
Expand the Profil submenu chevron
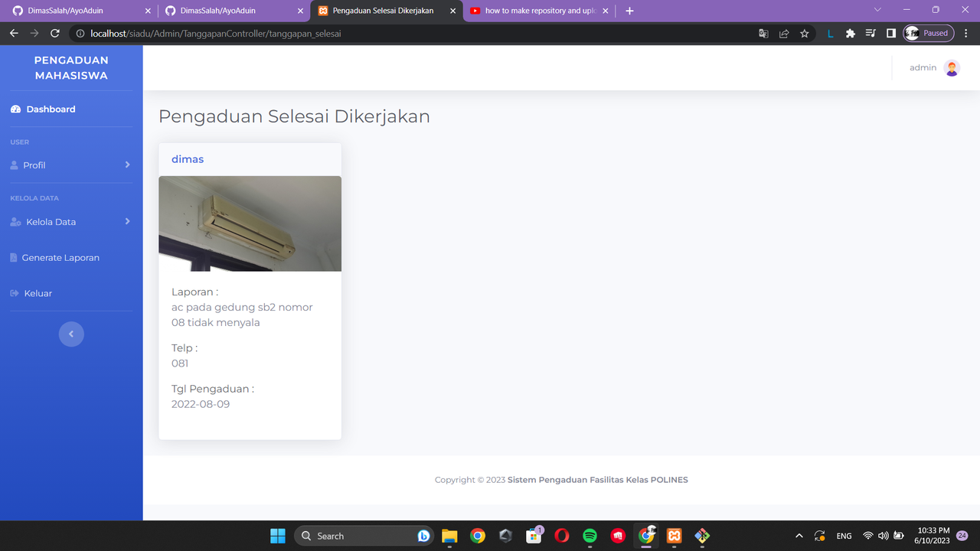(127, 164)
